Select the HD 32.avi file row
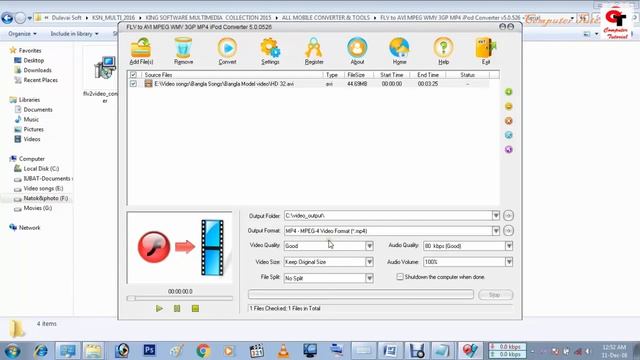Viewport: 640px width, 360px height. click(x=309, y=84)
